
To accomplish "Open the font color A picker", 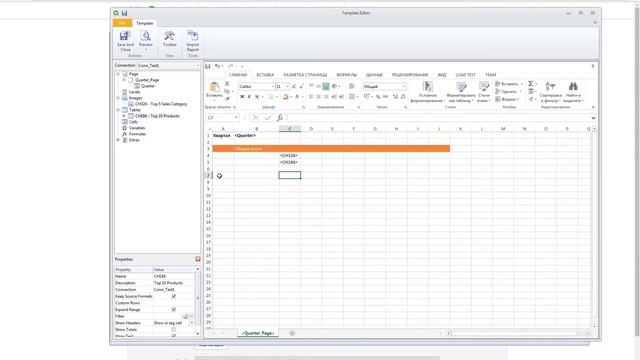I will coord(297,97).
